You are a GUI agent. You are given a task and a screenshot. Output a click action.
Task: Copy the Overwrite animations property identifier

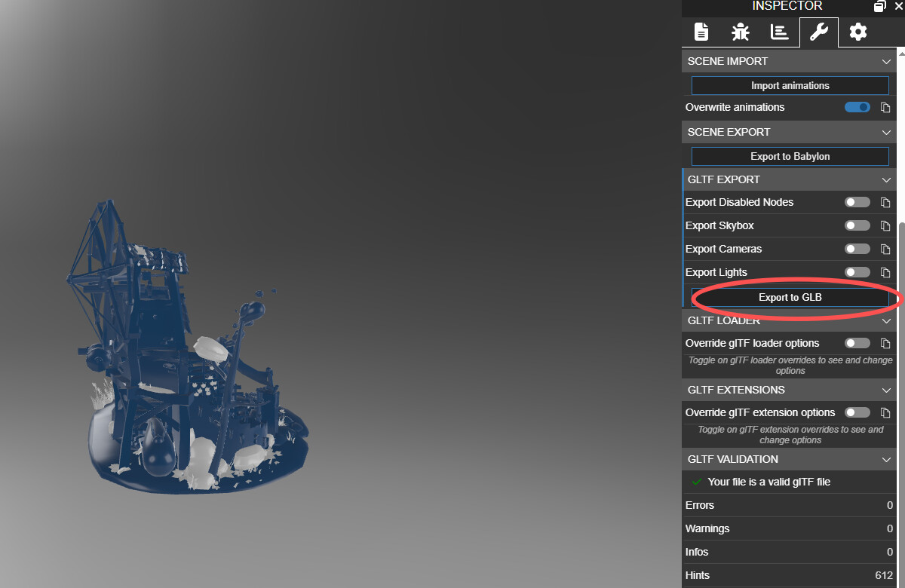point(885,107)
